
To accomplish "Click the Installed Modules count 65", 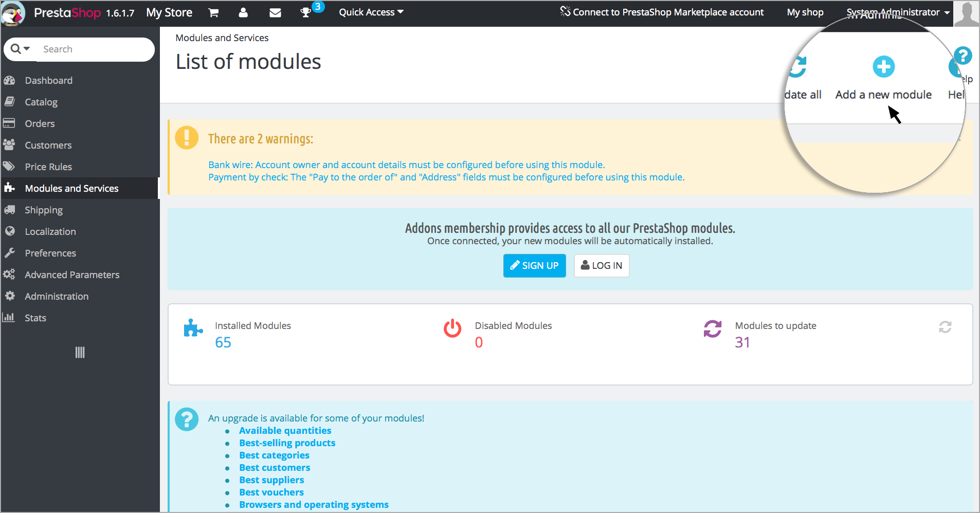I will 223,342.
